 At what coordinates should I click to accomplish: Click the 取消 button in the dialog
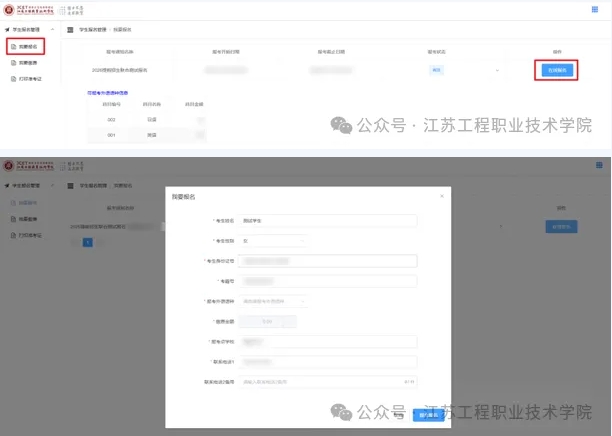pyautogui.click(x=398, y=415)
